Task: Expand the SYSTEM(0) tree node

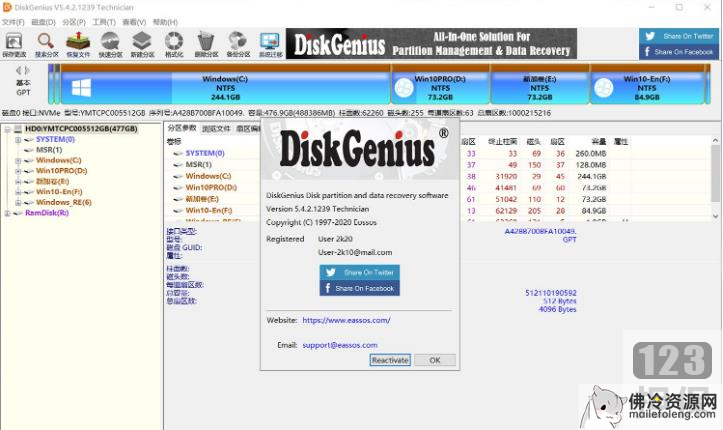Action: pyautogui.click(x=18, y=140)
